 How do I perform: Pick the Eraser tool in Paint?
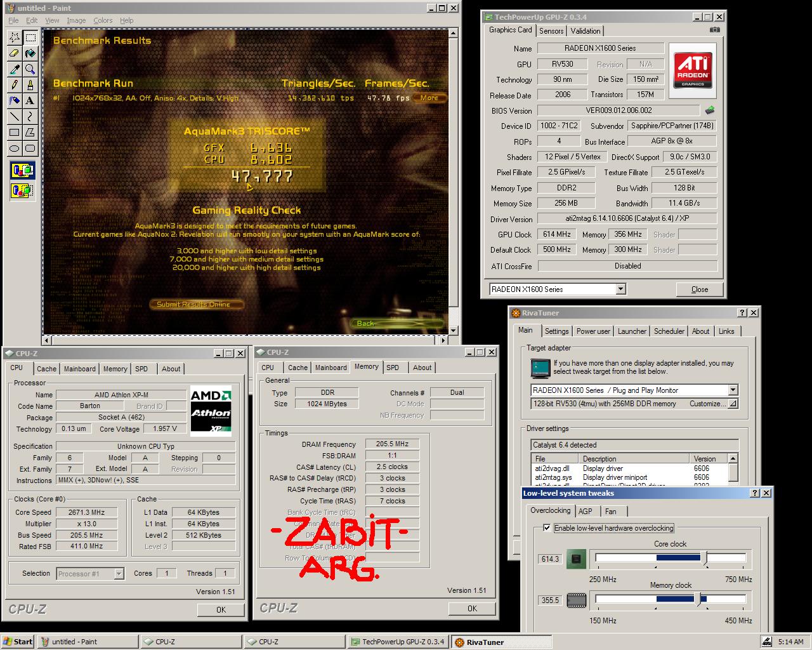click(x=14, y=53)
